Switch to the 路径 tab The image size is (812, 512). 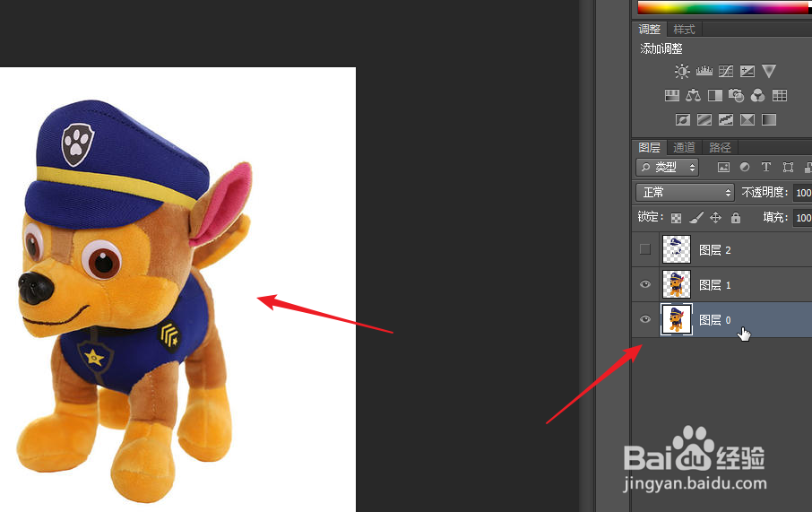720,147
